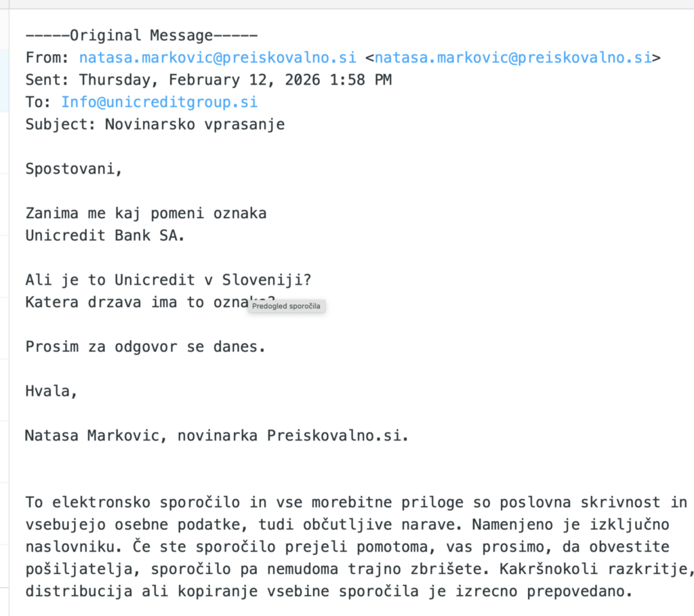The height and width of the screenshot is (616, 694).
Task: Click the first natasa.markovic@preiskovalno.si sender link
Action: point(217,58)
